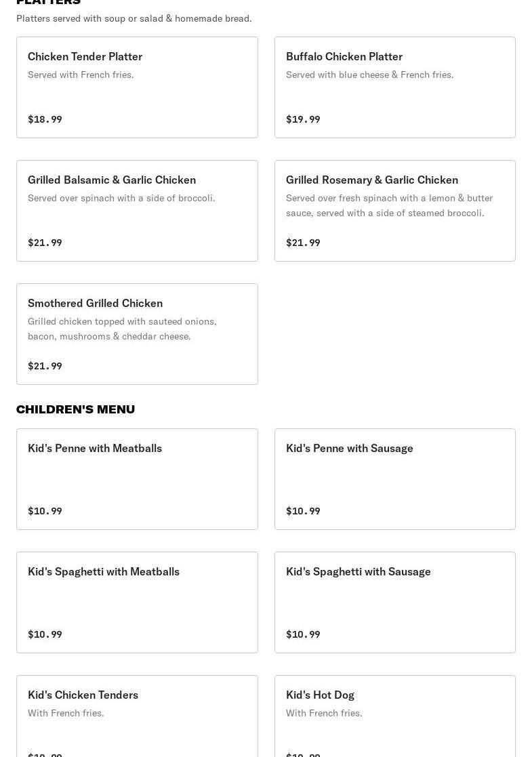This screenshot has height=757, width=532.
Task: Click the $19.99 Buffalo Chicken Platter price
Action: point(303,119)
